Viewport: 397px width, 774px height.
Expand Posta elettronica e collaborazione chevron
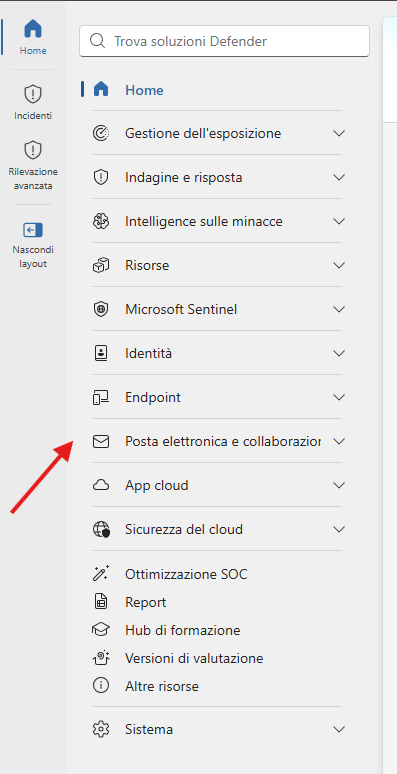point(339,441)
